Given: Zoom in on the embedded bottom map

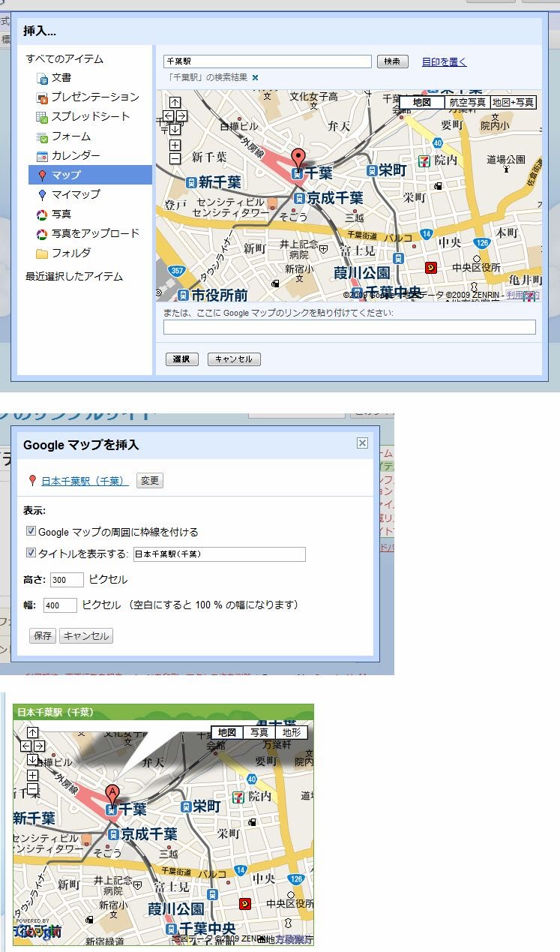Looking at the screenshot, I should pos(32,775).
